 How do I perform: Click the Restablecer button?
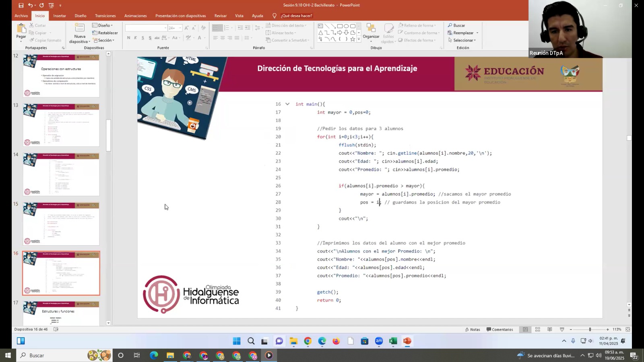105,33
